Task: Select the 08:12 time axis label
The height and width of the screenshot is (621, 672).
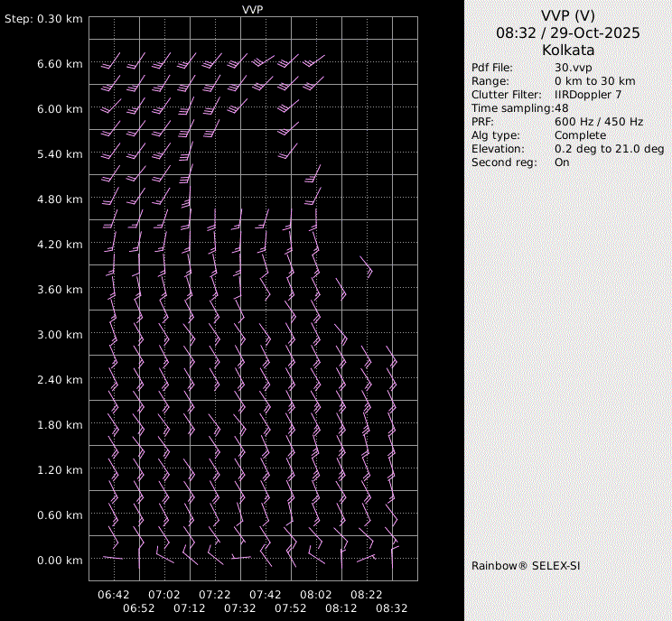Action: click(341, 608)
